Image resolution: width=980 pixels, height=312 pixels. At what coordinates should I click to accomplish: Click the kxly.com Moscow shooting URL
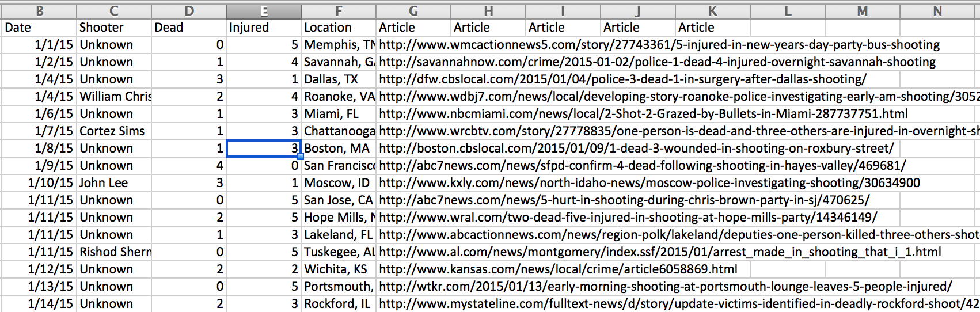[x=649, y=183]
